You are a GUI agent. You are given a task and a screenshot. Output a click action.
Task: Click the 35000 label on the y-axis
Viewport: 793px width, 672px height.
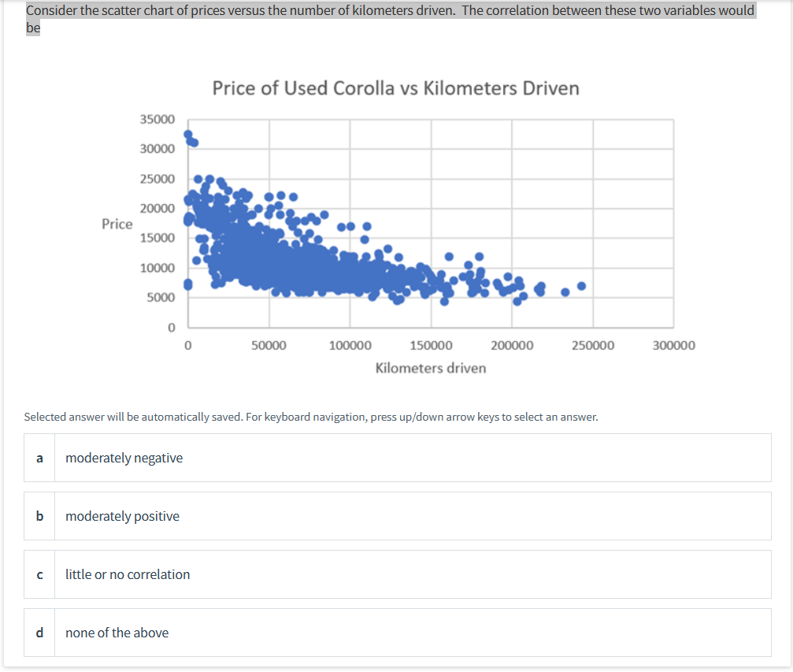point(157,120)
